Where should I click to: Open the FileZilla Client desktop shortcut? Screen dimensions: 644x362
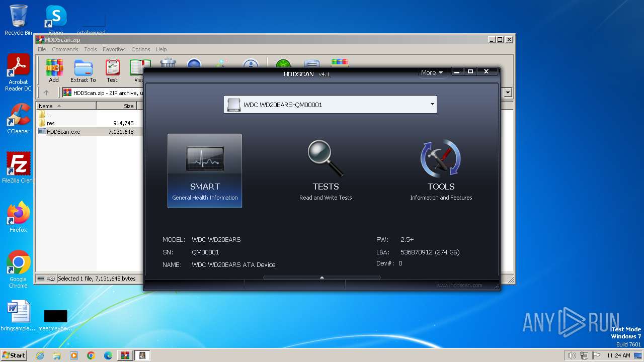pos(18,168)
